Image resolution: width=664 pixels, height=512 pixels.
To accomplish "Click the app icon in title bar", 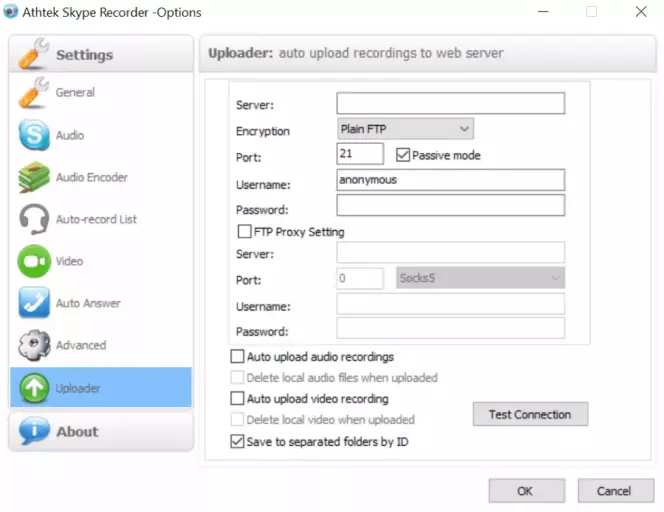I will point(11,11).
